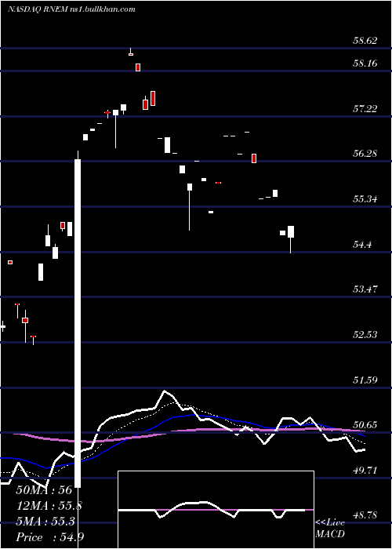The height and width of the screenshot is (549, 392).
Task: Click the 57.22 price axis label
Action: [x=365, y=108]
